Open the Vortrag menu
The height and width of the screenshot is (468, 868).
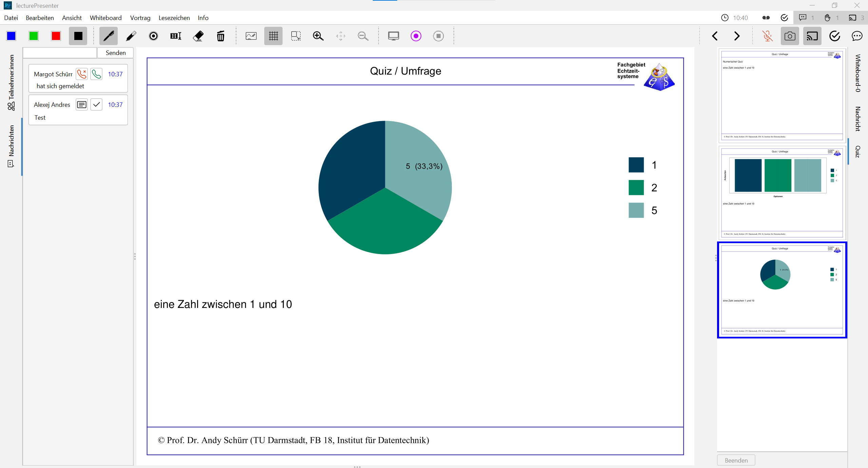click(x=140, y=18)
